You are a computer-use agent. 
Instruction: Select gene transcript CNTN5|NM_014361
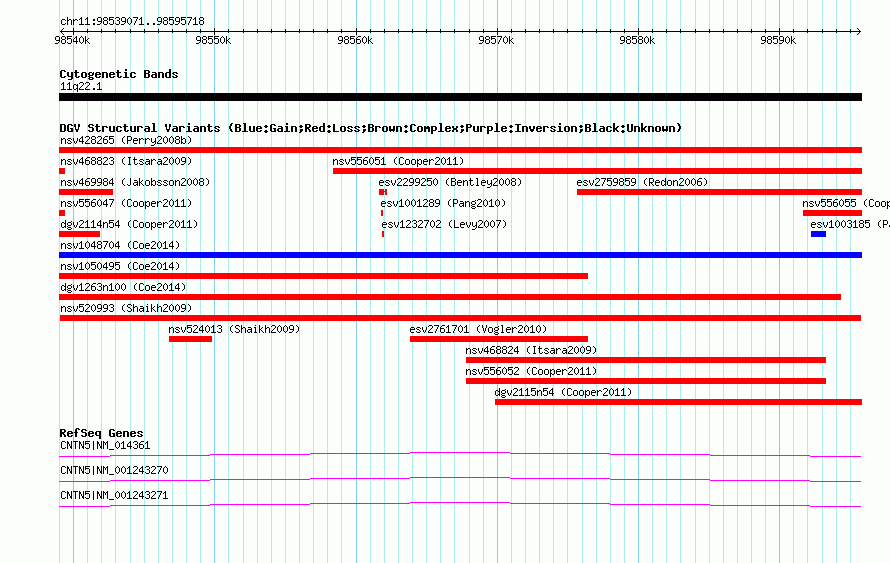(105, 446)
